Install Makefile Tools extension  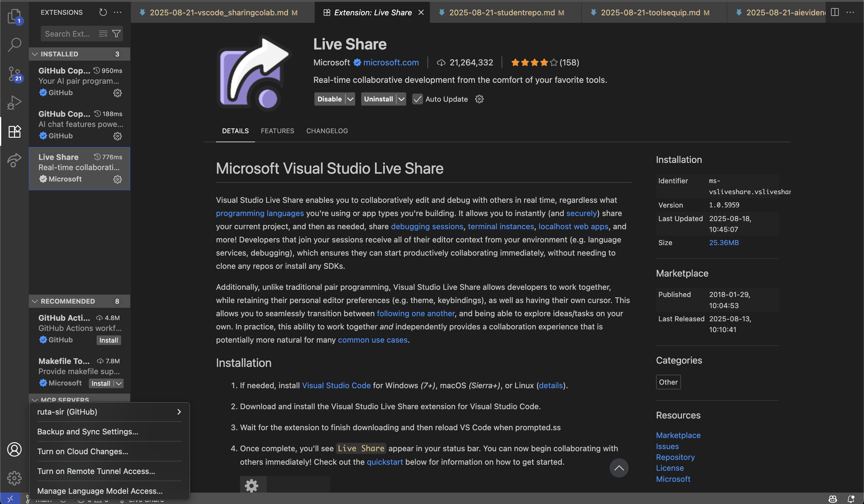click(x=101, y=383)
